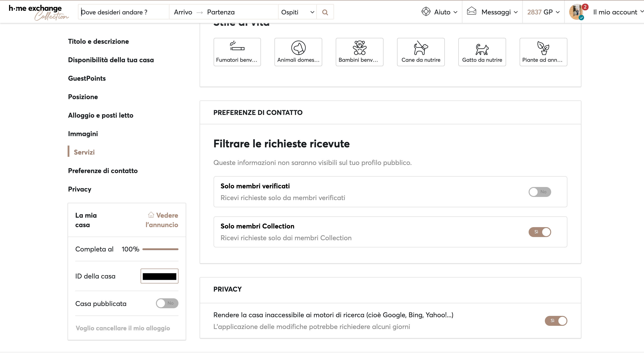Click the cat to feed icon
This screenshot has width=644, height=356.
482,49
